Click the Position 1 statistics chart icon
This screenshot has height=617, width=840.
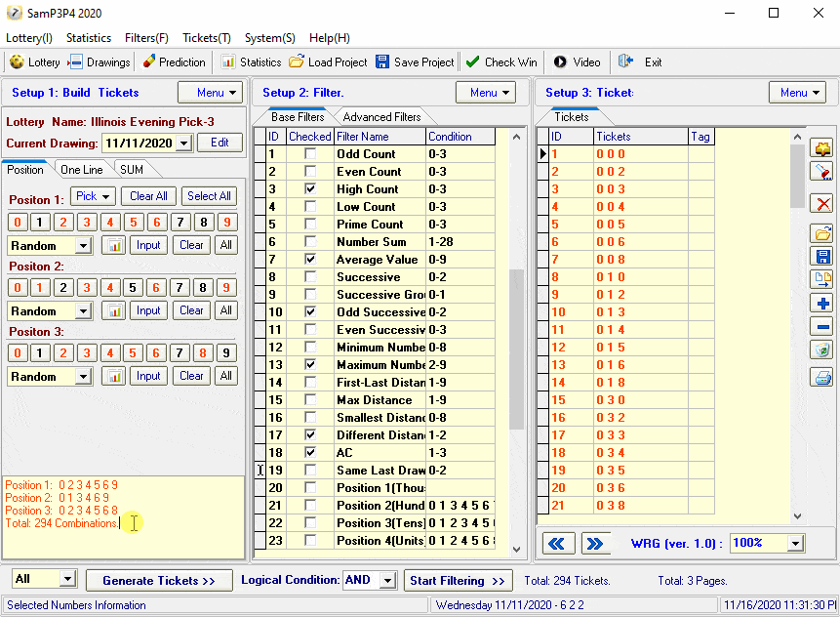pyautogui.click(x=113, y=245)
